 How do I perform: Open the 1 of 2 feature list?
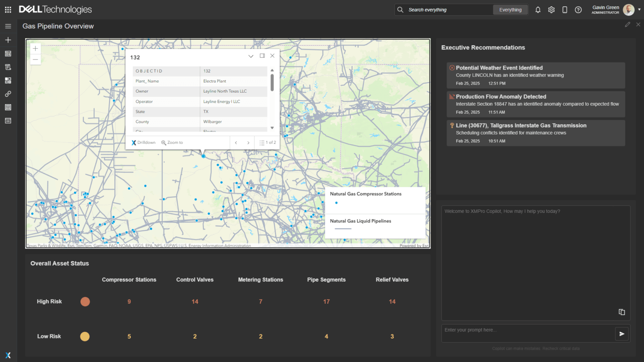(x=267, y=142)
